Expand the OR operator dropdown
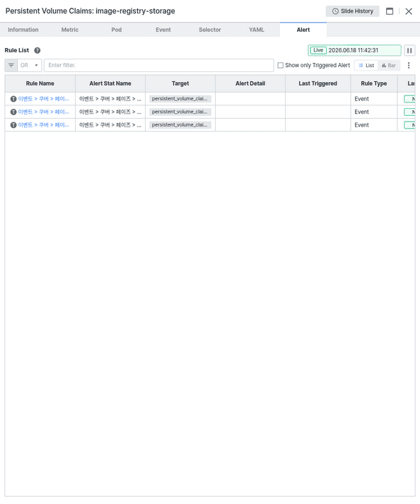This screenshot has height=504, width=420. (30, 65)
